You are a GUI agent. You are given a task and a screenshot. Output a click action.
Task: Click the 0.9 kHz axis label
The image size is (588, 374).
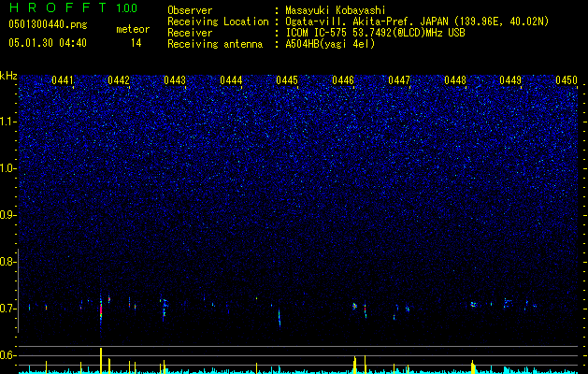pyautogui.click(x=7, y=215)
